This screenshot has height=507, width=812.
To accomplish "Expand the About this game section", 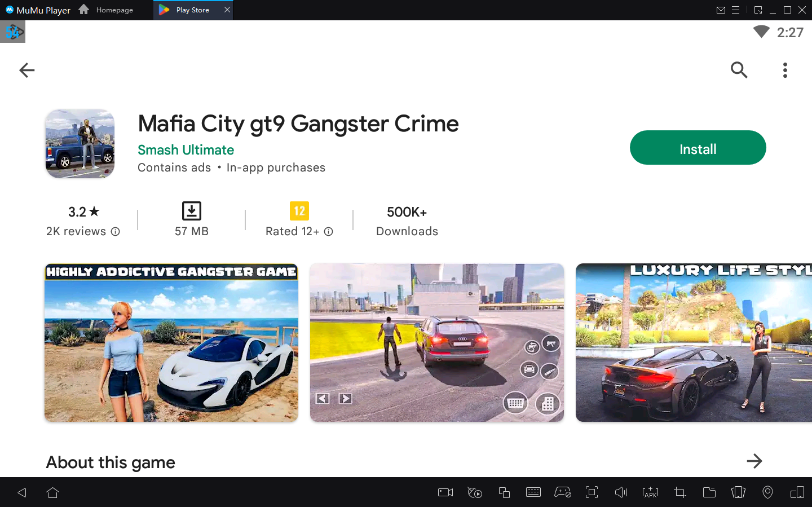I will click(x=754, y=461).
